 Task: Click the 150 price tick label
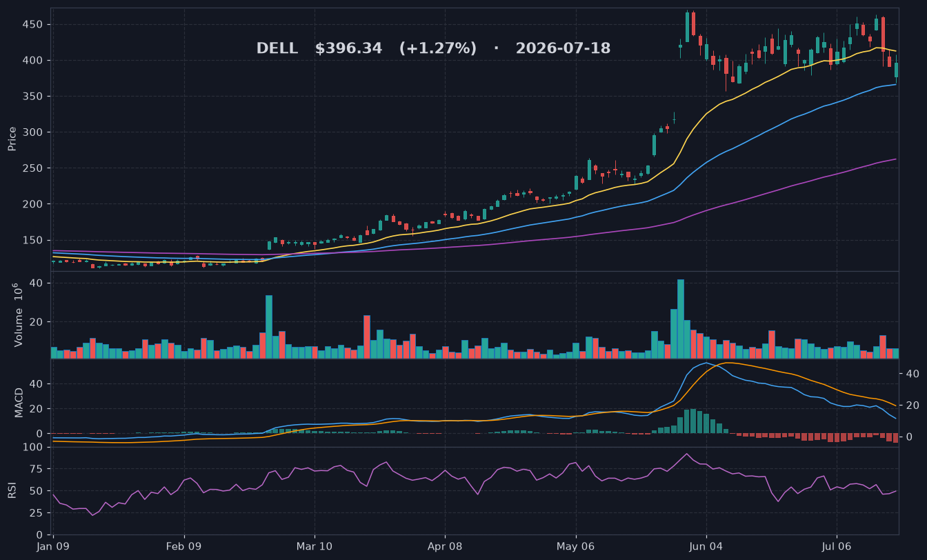(x=33, y=240)
